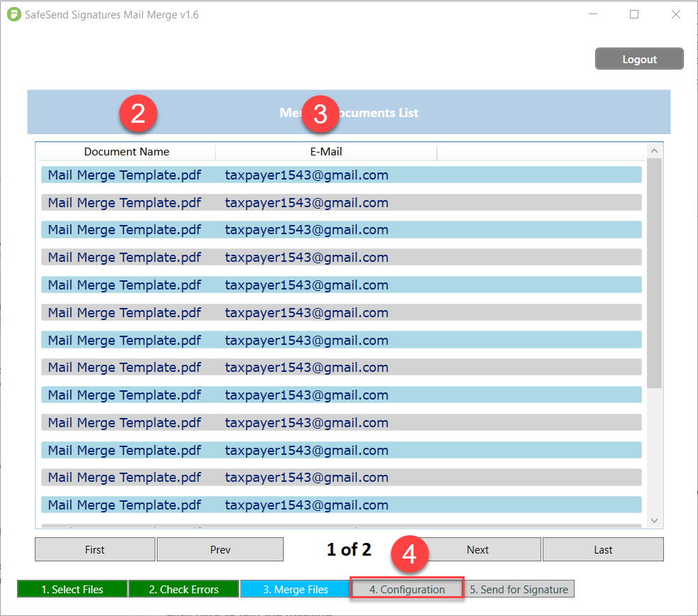Go to First page of documents
698x616 pixels.
95,549
